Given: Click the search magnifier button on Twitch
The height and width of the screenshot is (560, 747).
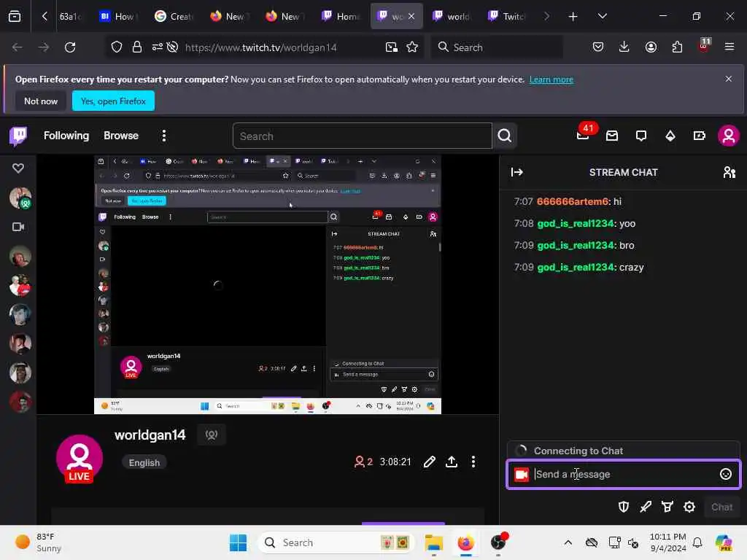Looking at the screenshot, I should 505,136.
